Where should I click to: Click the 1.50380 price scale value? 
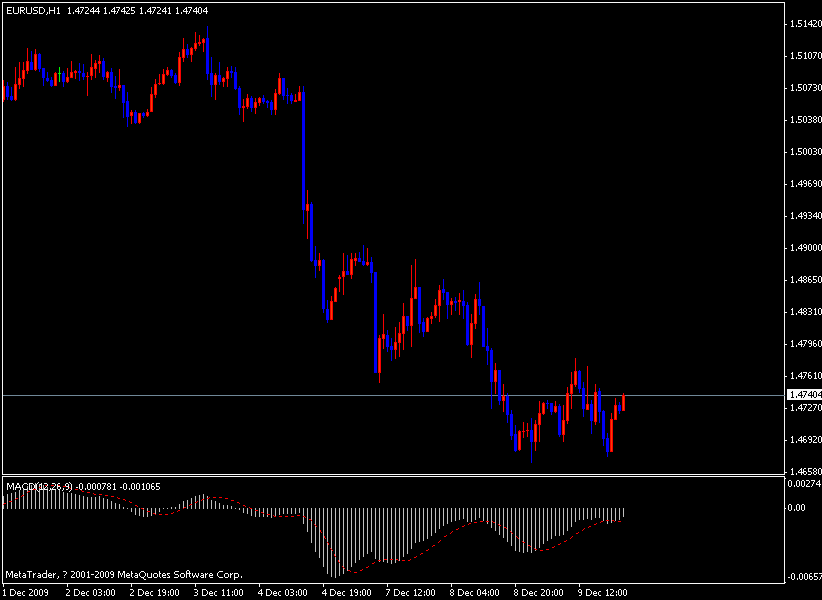[805, 120]
